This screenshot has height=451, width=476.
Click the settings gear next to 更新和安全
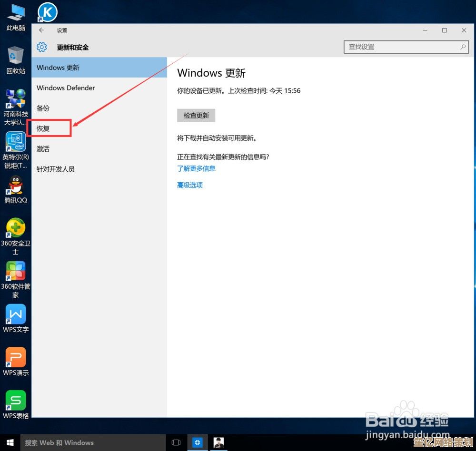tap(41, 47)
